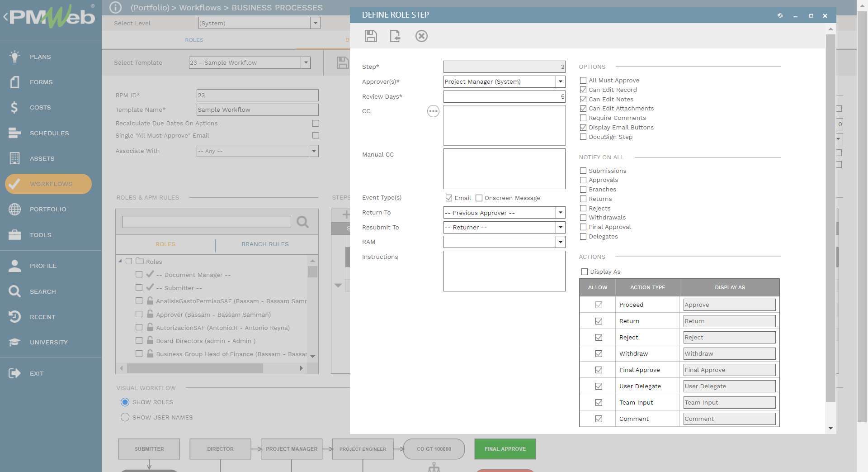Collapse the Roles tree folder
868x472 pixels.
coord(120,261)
